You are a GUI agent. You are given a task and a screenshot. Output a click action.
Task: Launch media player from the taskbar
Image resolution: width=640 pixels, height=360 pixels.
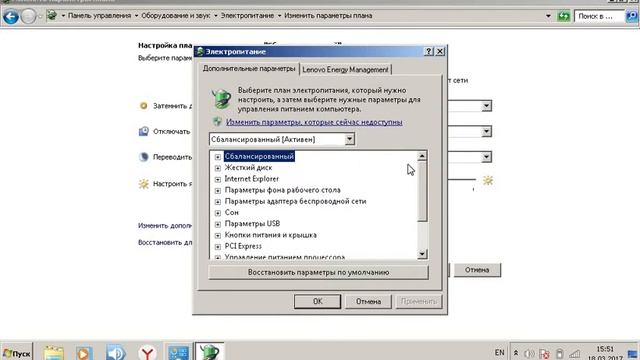(x=84, y=353)
